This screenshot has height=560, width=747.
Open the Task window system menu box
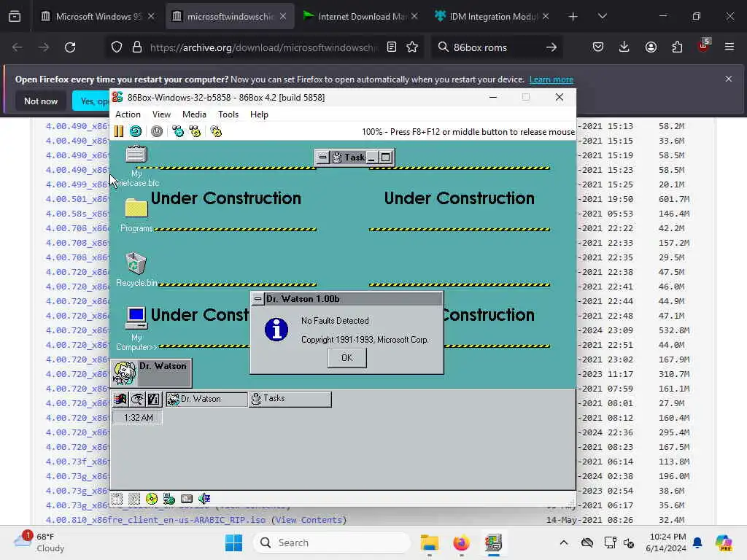(x=322, y=157)
